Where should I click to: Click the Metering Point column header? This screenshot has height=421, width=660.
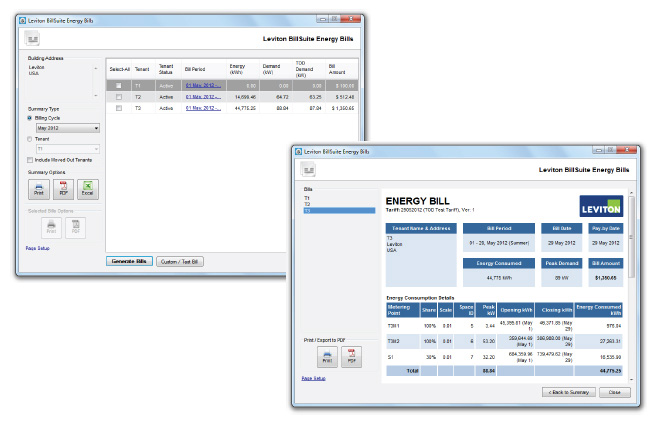pyautogui.click(x=403, y=310)
